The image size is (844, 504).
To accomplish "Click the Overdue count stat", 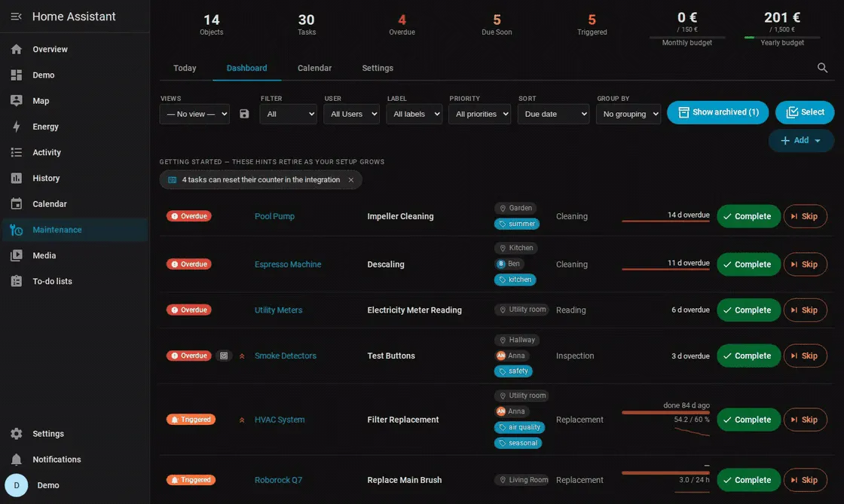I will [402, 25].
